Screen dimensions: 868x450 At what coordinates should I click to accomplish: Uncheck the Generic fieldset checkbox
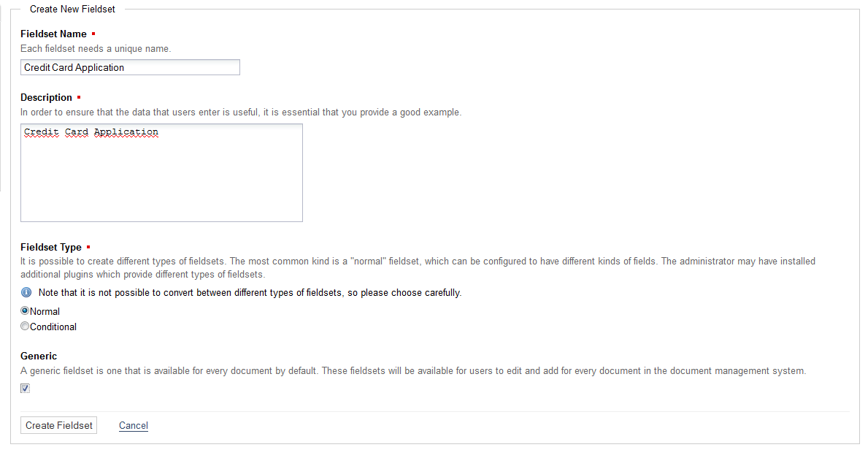pyautogui.click(x=25, y=388)
